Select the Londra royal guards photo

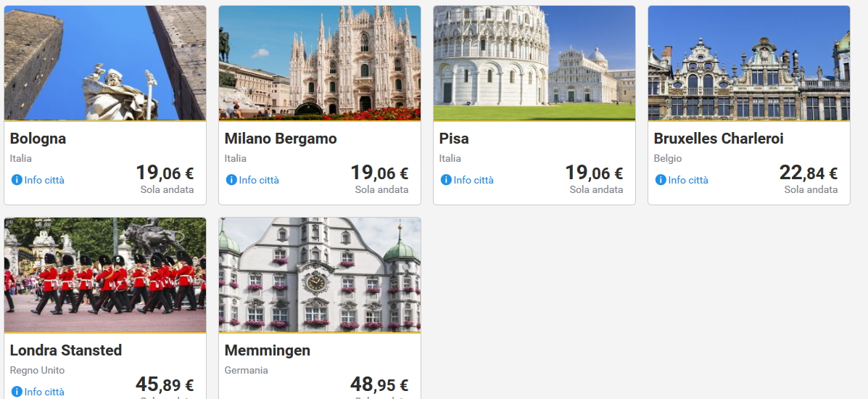105,275
